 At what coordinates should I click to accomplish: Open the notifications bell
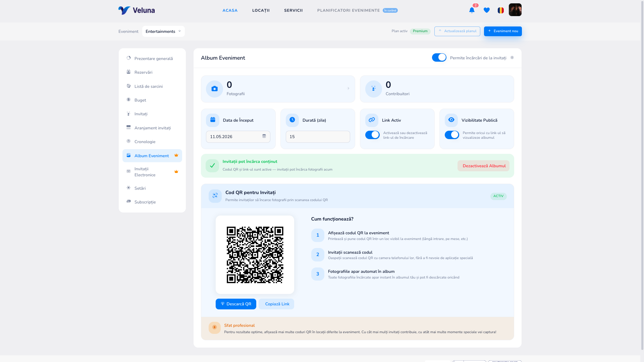point(472,10)
